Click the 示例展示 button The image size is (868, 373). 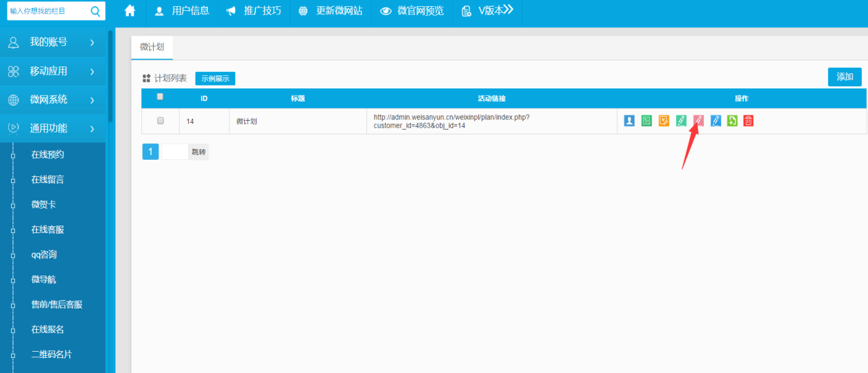pyautogui.click(x=215, y=79)
